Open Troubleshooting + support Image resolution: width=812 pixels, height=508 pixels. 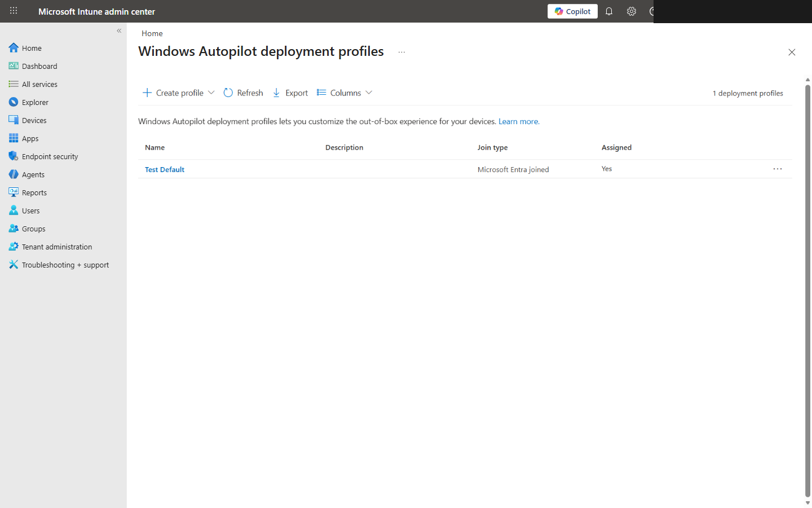pos(65,264)
